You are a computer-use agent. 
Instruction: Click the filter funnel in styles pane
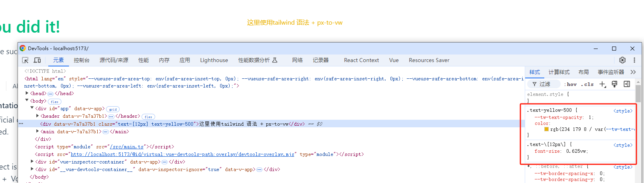[x=534, y=84]
